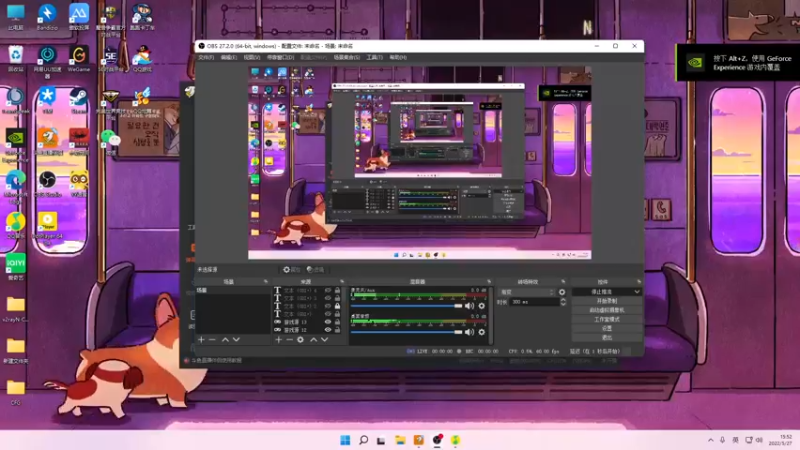This screenshot has height=450, width=800.
Task: Adjust transition duration stepper arrows
Action: point(563,302)
